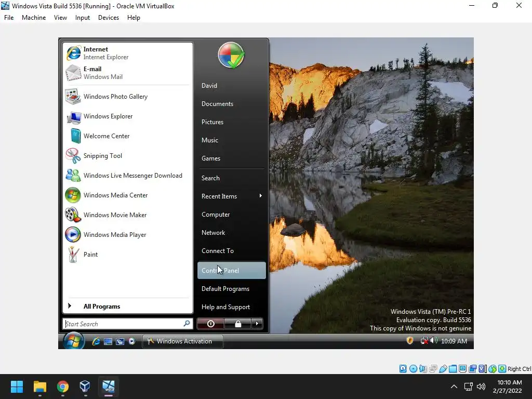The height and width of the screenshot is (399, 532).
Task: Open the Games folder
Action: point(232,158)
